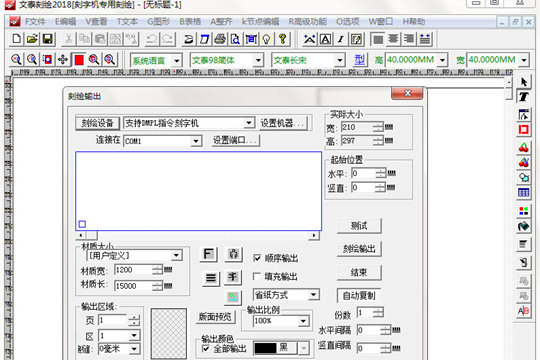Click the 设置端口 button
This screenshot has width=540, height=360.
coord(236,140)
